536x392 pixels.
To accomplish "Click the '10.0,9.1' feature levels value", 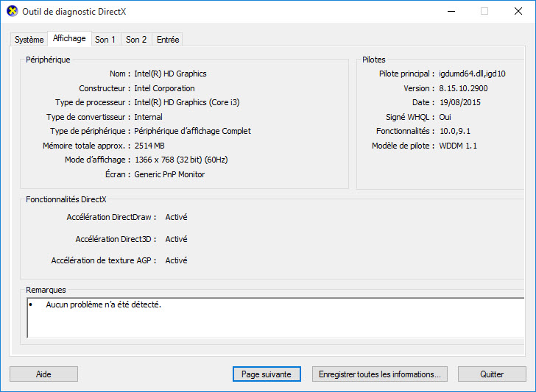I will [x=455, y=131].
